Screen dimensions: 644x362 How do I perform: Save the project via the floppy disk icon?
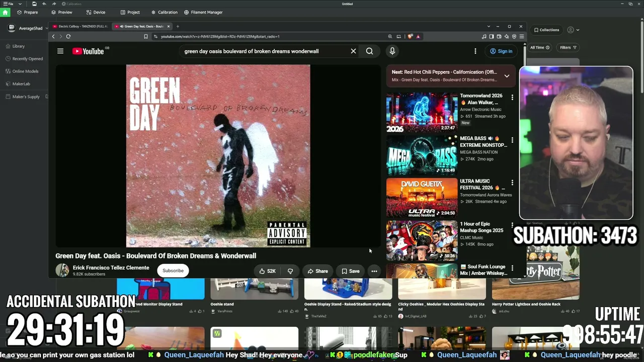[x=34, y=4]
